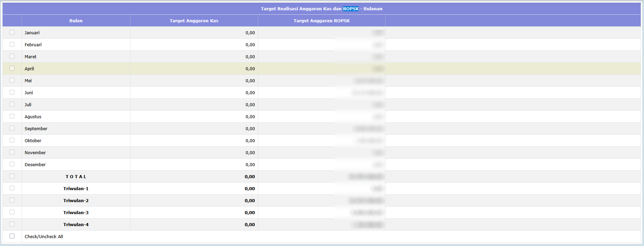This screenshot has width=644, height=246.
Task: Check the Triwulan-1 checkbox
Action: click(x=12, y=188)
